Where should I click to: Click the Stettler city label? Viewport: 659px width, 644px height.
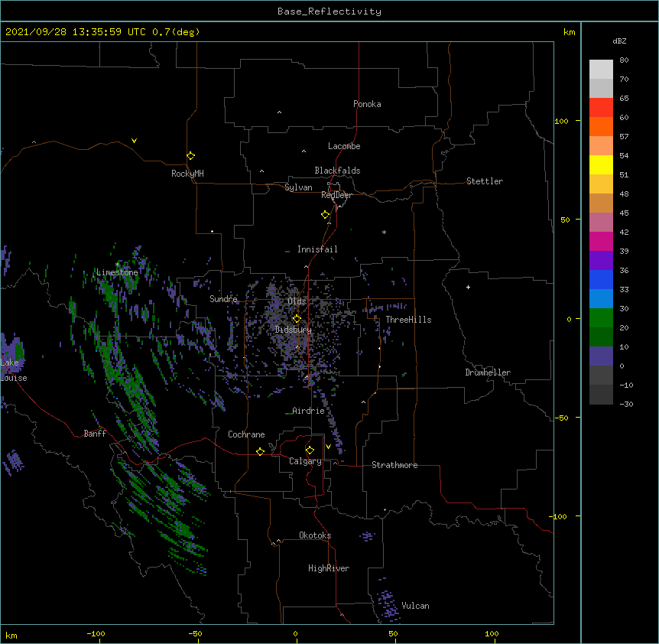click(x=485, y=181)
